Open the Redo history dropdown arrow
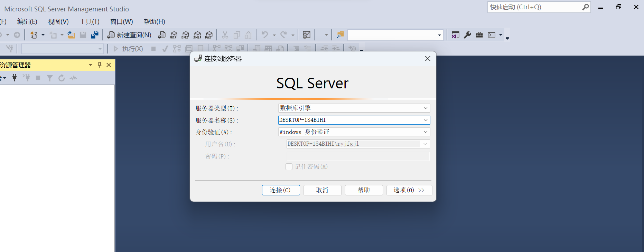Viewport: 644px width, 252px height. 293,35
